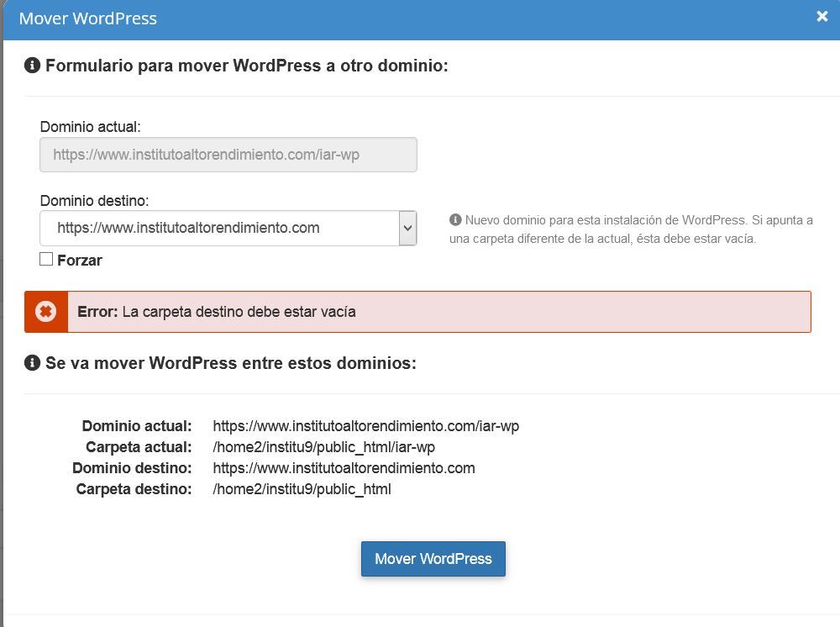The width and height of the screenshot is (840, 627).
Task: Click the Dominio destino URL in summary
Action: [344, 468]
